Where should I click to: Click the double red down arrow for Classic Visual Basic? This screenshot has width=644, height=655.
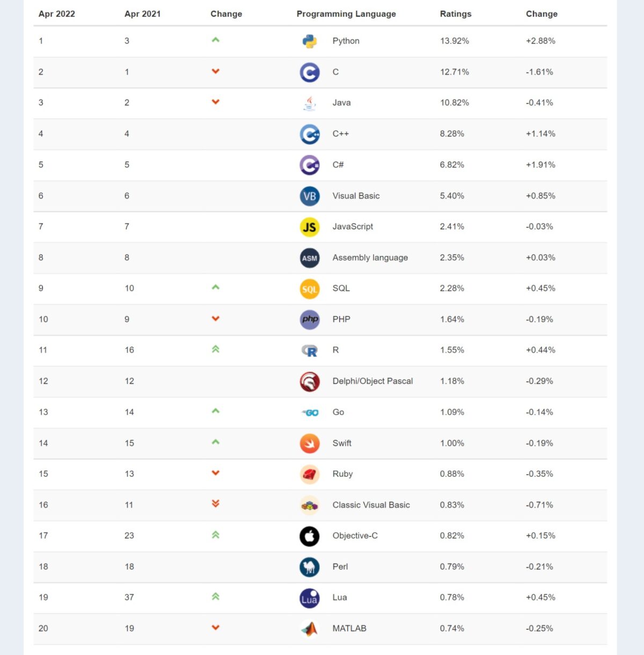[216, 504]
